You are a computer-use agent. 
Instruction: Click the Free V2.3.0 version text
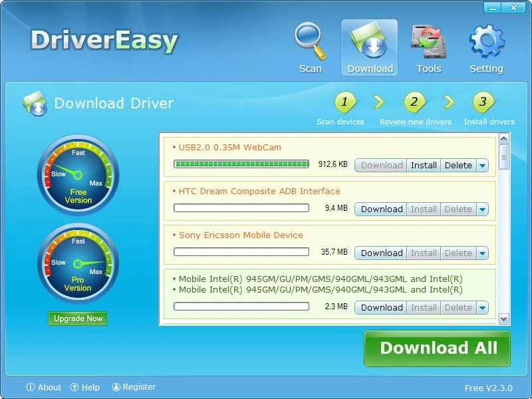[489, 388]
